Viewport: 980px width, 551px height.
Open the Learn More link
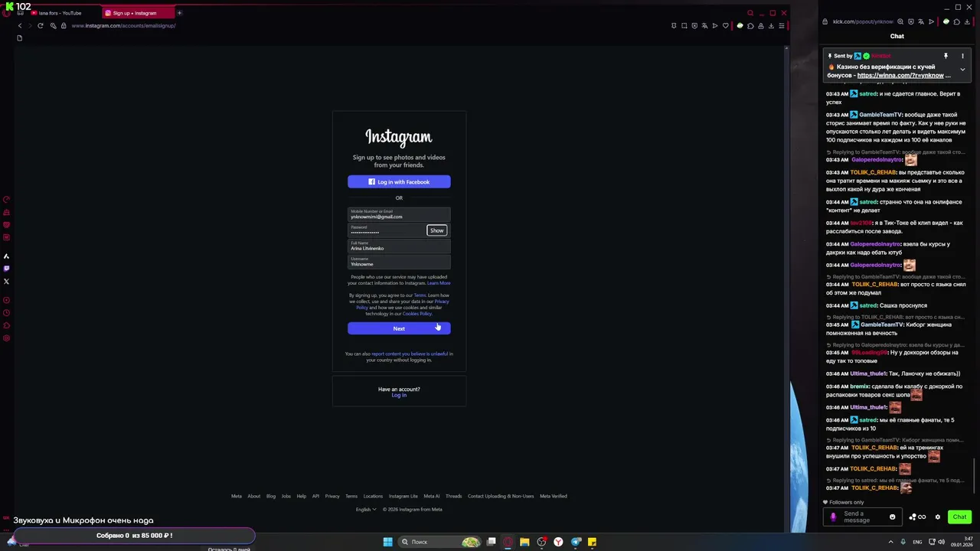439,283
